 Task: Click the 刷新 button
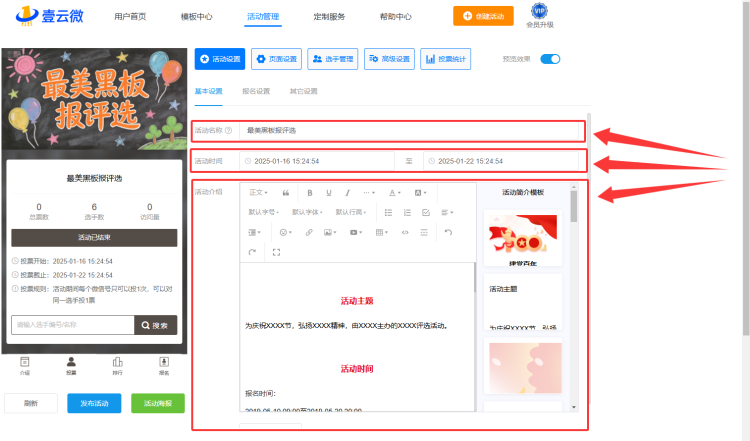(x=31, y=403)
